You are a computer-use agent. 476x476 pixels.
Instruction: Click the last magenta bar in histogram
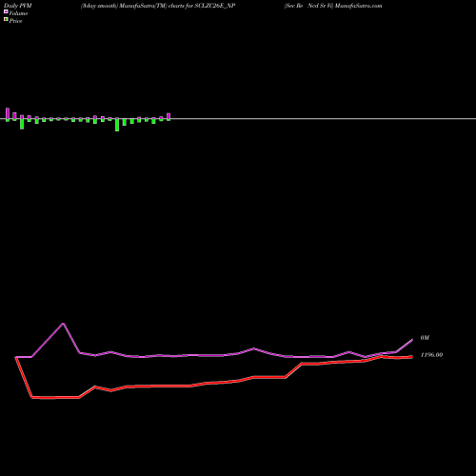point(169,116)
